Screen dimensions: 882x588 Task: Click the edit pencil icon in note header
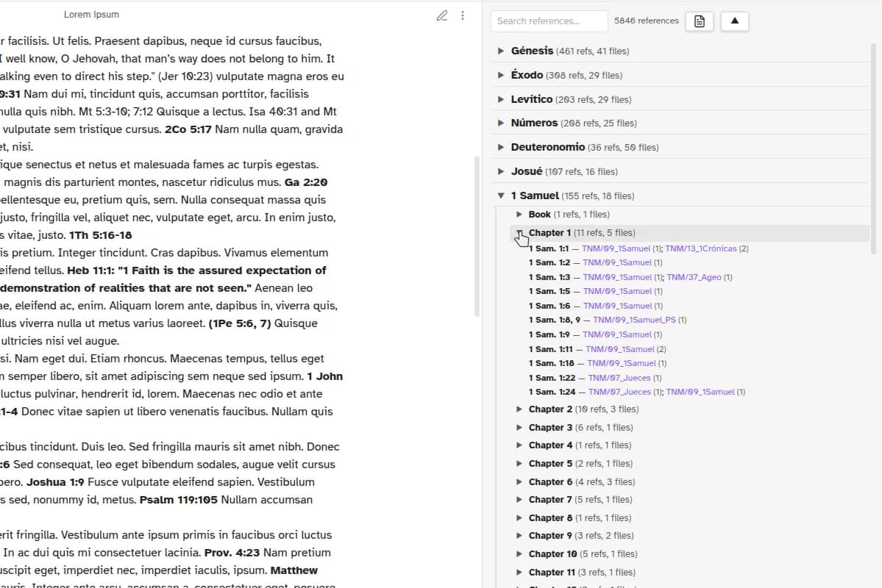(442, 15)
